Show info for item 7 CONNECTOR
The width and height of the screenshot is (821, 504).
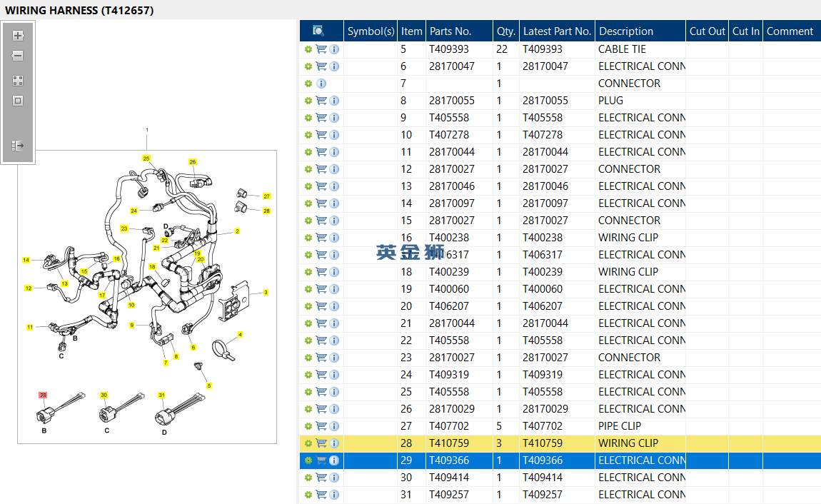321,84
